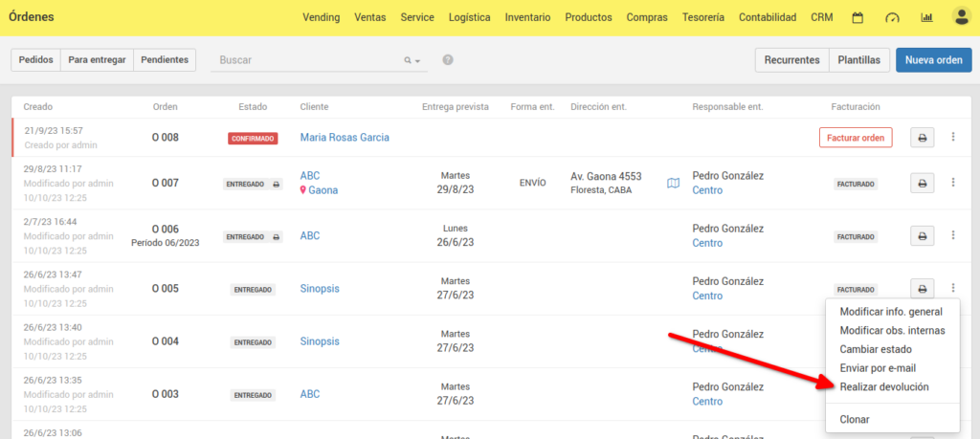Create a Nueva orden
The height and width of the screenshot is (439, 980).
pos(934,60)
